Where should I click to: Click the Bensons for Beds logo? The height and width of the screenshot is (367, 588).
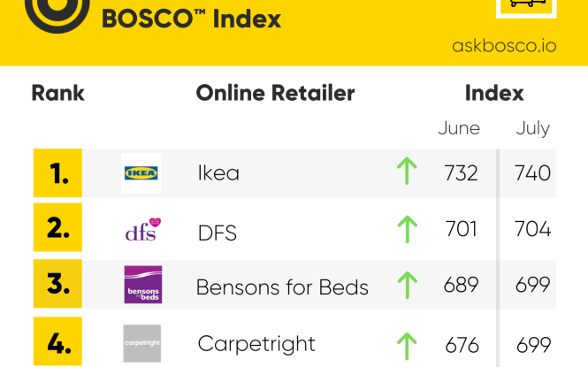point(143,285)
